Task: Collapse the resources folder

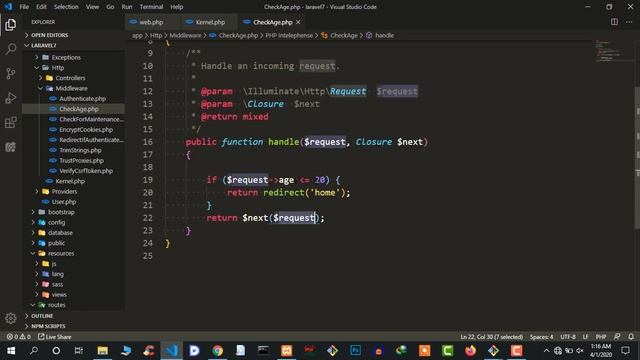Action: [x=61, y=253]
